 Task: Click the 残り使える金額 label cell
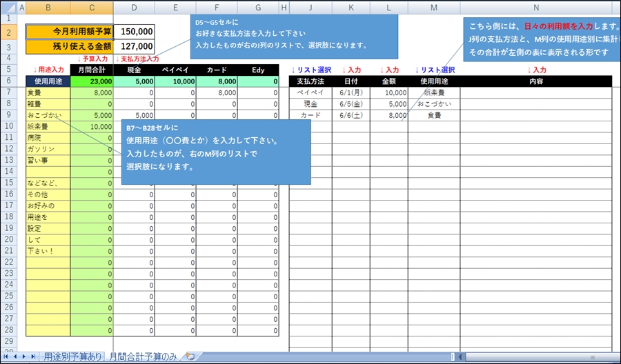pos(70,47)
